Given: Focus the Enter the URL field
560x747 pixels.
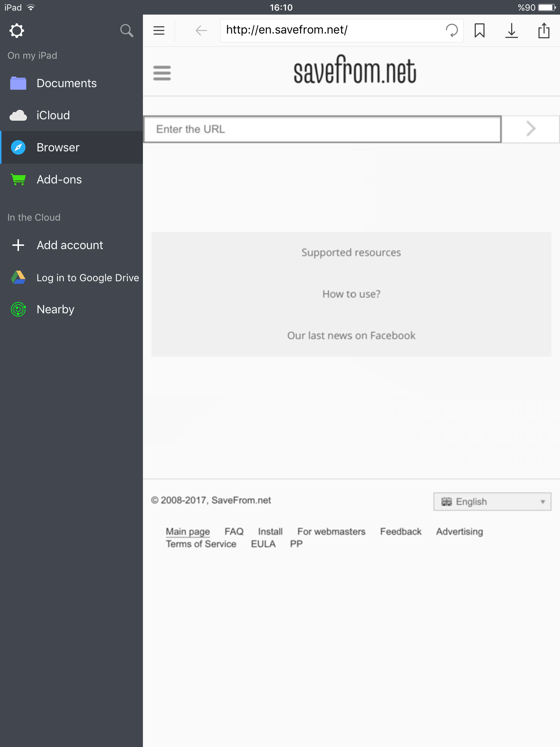Looking at the screenshot, I should click(323, 129).
